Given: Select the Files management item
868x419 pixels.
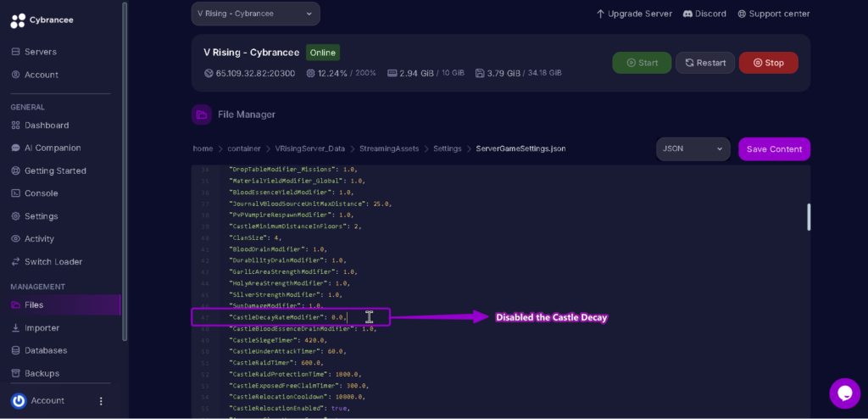Looking at the screenshot, I should [x=60, y=304].
